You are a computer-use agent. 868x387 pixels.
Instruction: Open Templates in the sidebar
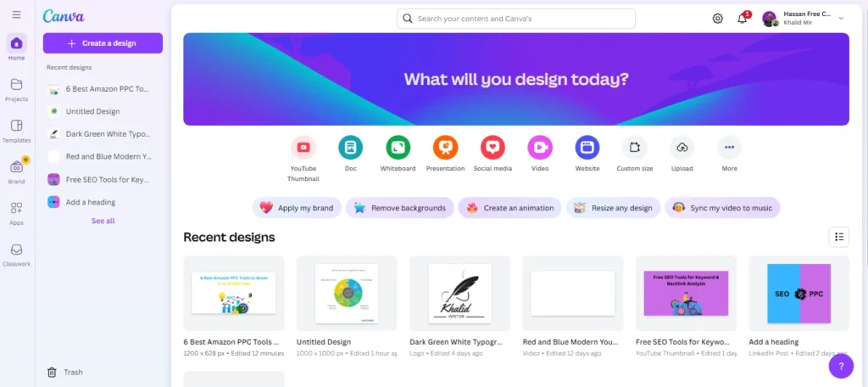(x=17, y=131)
